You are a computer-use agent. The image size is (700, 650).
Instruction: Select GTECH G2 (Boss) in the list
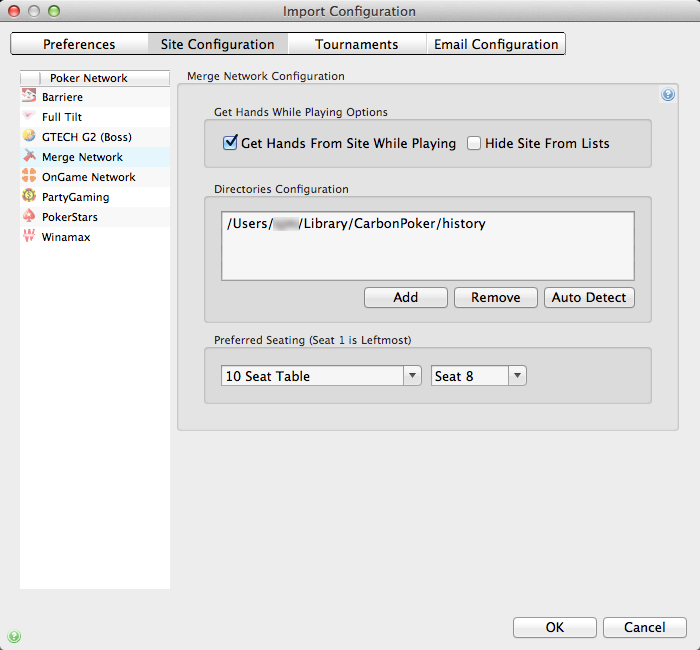[x=95, y=137]
